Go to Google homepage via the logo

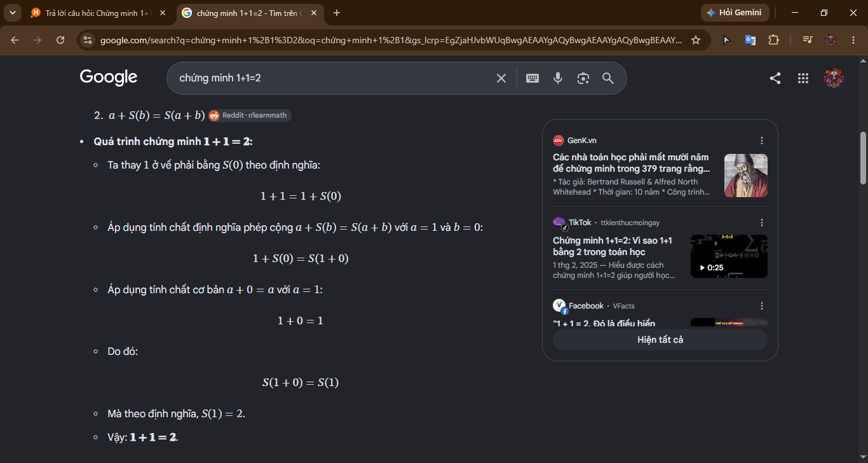[109, 78]
